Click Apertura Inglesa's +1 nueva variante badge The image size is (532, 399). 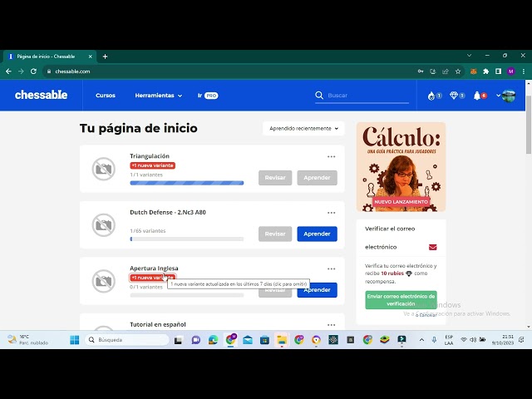coord(153,278)
